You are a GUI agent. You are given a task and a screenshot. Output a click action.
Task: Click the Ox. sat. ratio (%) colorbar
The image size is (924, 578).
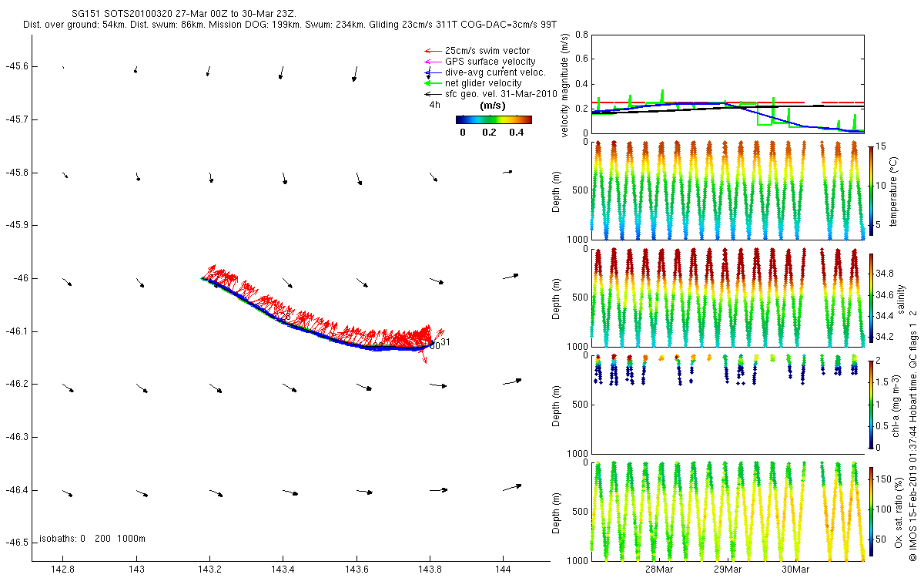(x=871, y=511)
